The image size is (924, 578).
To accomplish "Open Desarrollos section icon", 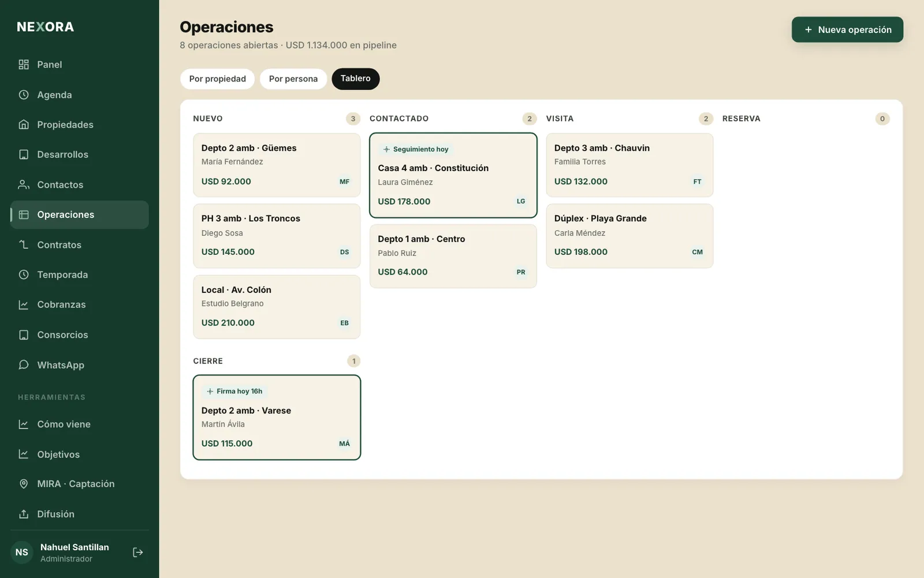I will coord(24,155).
